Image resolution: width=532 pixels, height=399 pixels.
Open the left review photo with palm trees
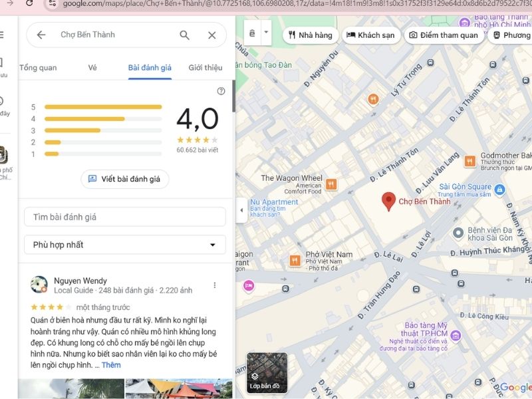(71, 389)
